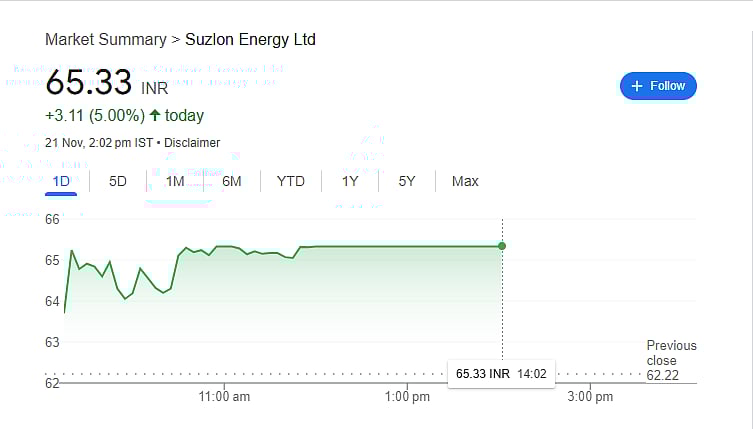The width and height of the screenshot is (753, 429).
Task: Show the 1M price chart
Action: [175, 181]
